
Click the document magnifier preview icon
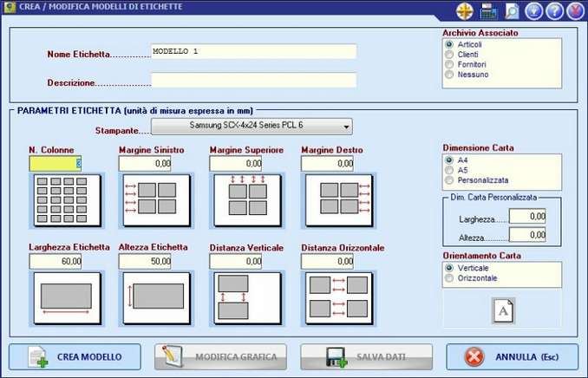point(512,11)
